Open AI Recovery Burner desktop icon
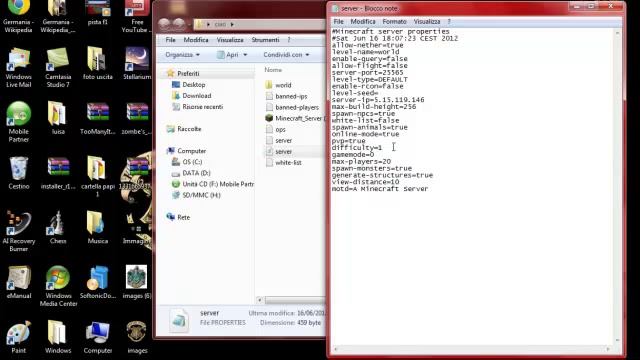 tap(19, 231)
